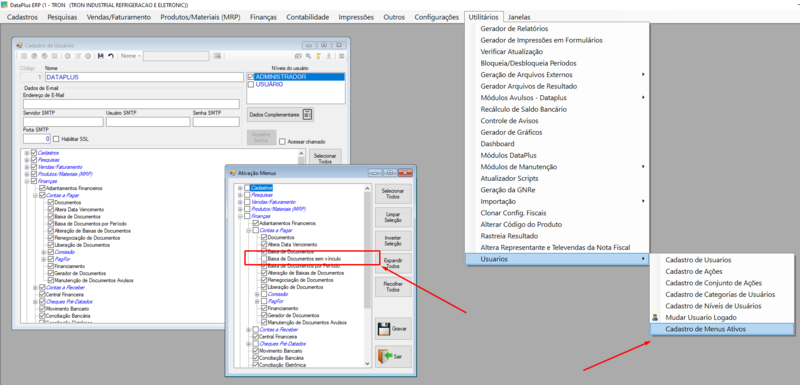Viewport: 800px width, 385px height.
Task: Select Gerador de Documentos row in Ativação Menus
Action: [293, 316]
